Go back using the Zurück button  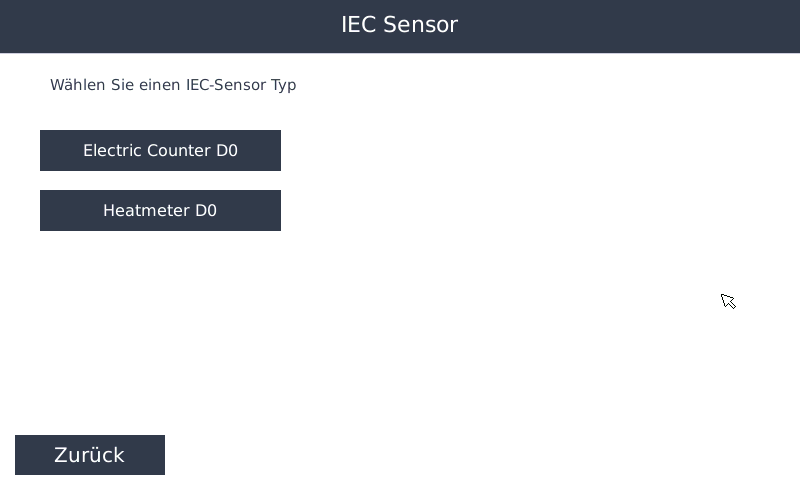tap(90, 455)
